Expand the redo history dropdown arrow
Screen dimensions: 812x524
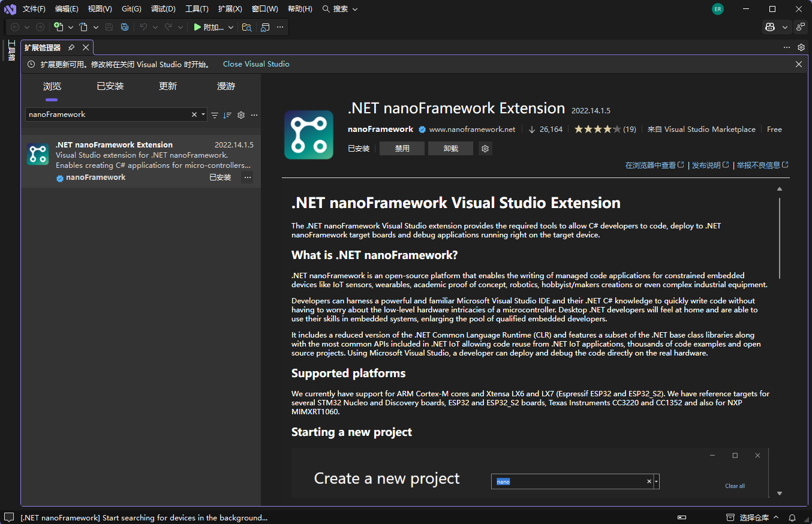pyautogui.click(x=181, y=27)
